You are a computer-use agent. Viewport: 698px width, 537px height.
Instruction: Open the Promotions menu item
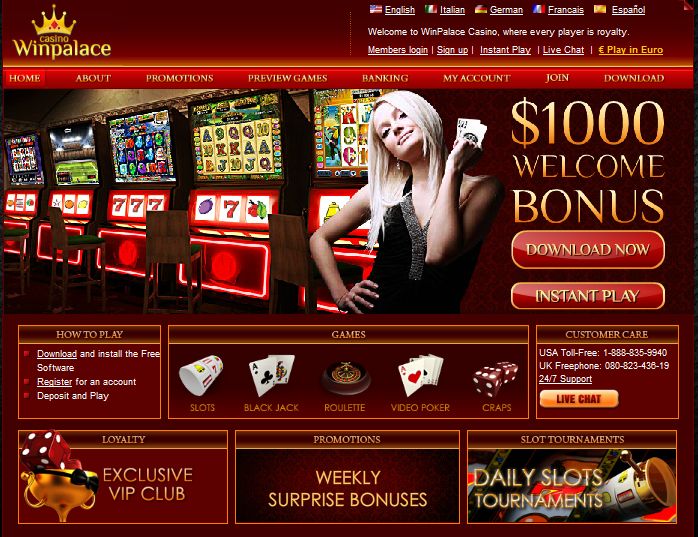(x=179, y=78)
